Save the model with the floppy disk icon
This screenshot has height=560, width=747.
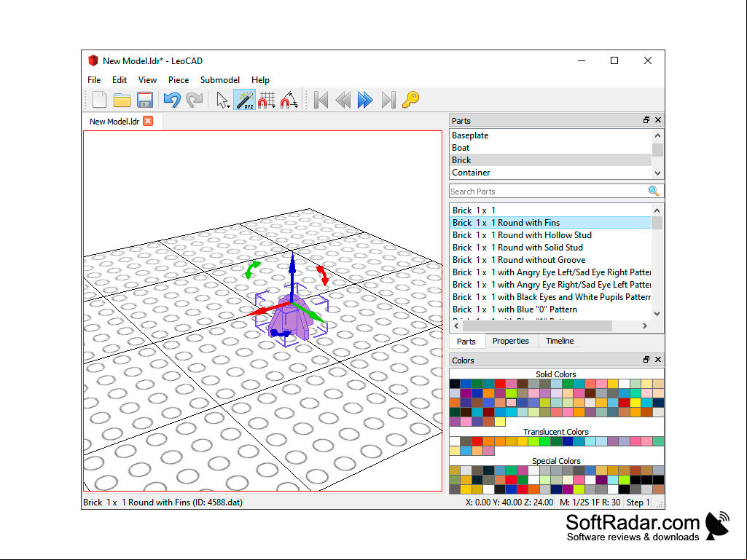[145, 100]
